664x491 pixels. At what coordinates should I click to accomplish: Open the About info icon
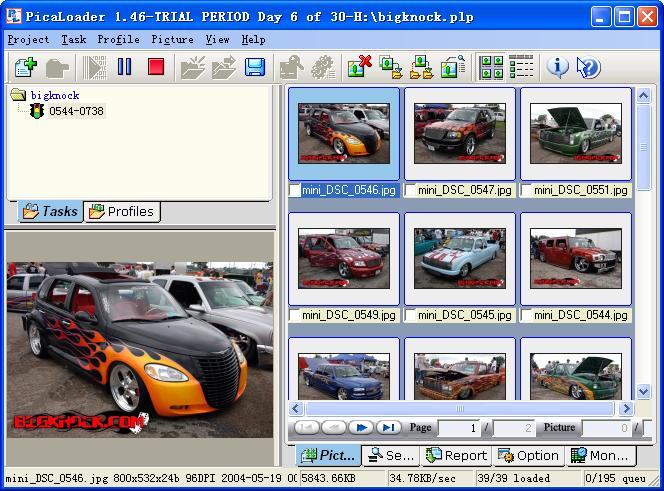click(x=558, y=68)
